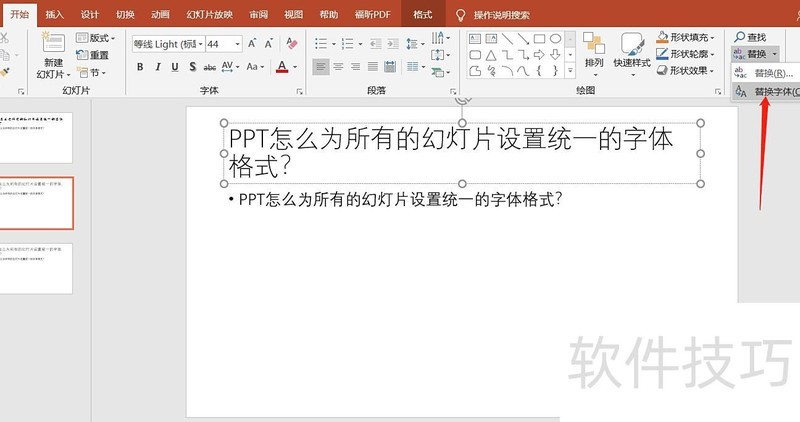Viewport: 800px width, 422px height.
Task: Increase list indent level
Action: tap(393, 44)
